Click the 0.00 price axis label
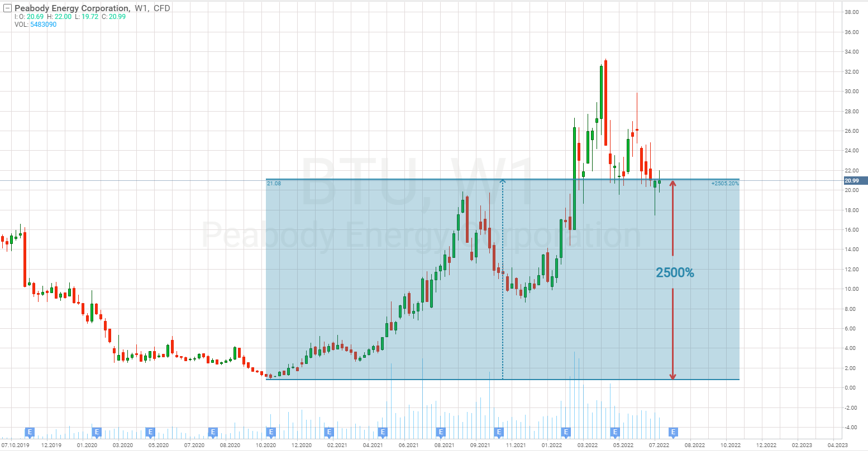 pyautogui.click(x=851, y=388)
